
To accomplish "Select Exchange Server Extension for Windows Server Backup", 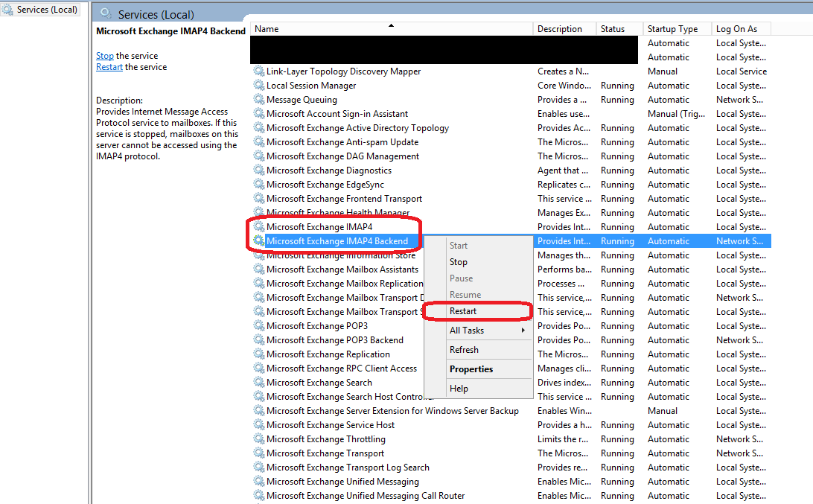I will (x=392, y=411).
